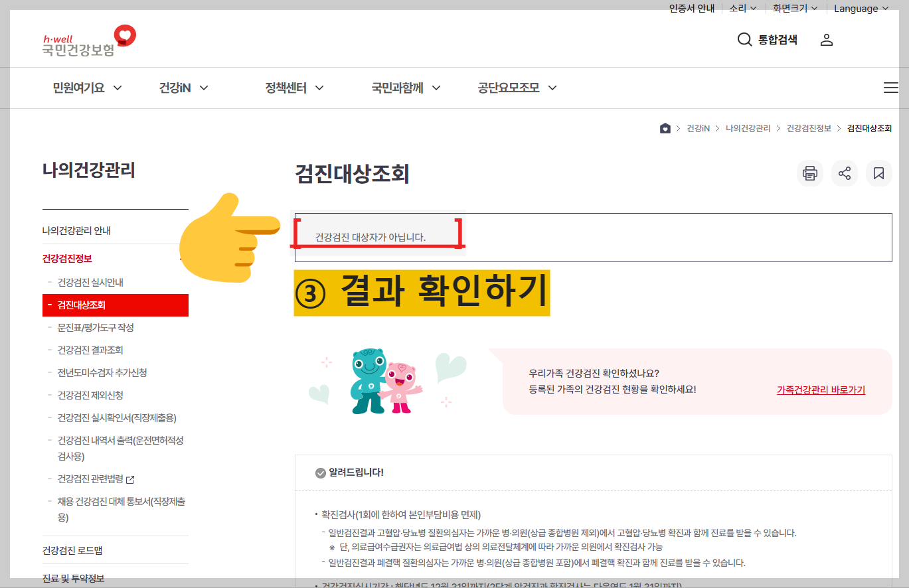The width and height of the screenshot is (909, 588).
Task: Click external link icon beside 건강검진 관련법령
Action: click(x=130, y=480)
